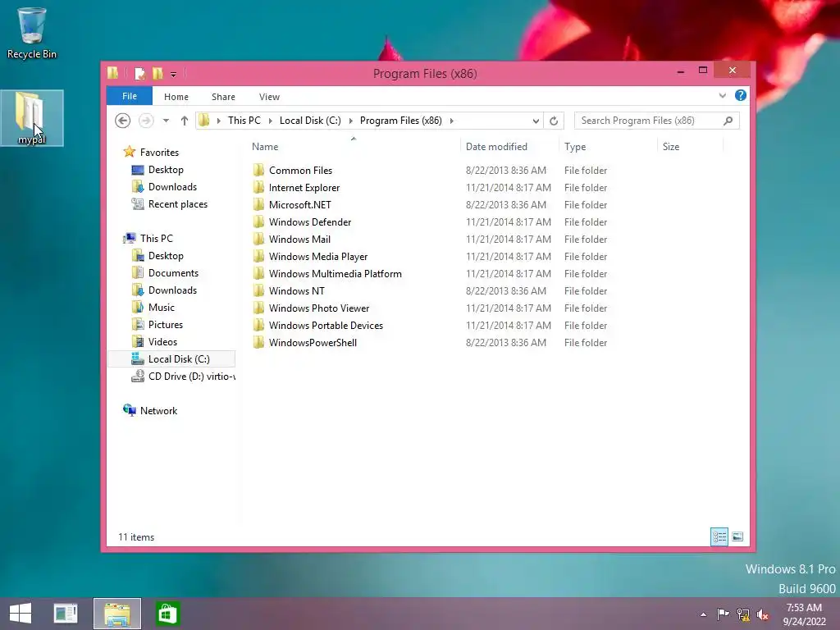Select the WindowsPowerShell folder icon
This screenshot has height=630, width=840.
point(258,342)
